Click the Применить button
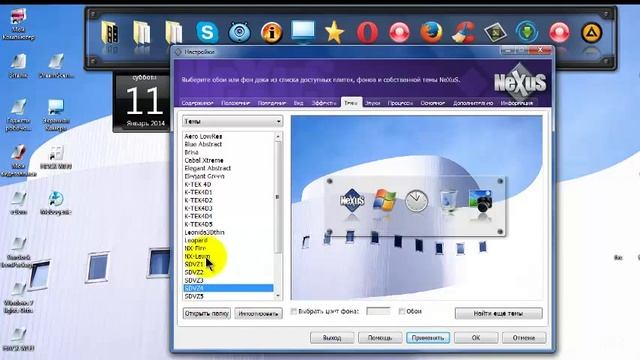The height and width of the screenshot is (360, 640). click(x=428, y=338)
